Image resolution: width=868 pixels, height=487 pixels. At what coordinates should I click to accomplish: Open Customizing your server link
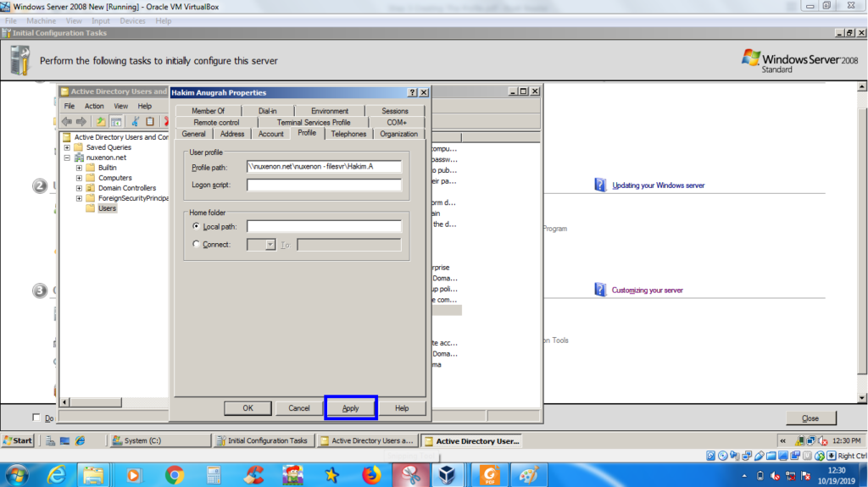[647, 290]
